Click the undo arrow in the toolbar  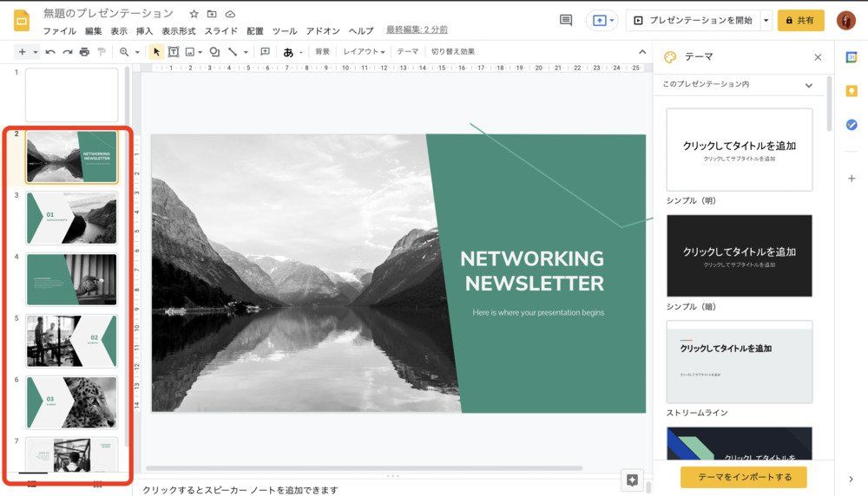(x=50, y=52)
